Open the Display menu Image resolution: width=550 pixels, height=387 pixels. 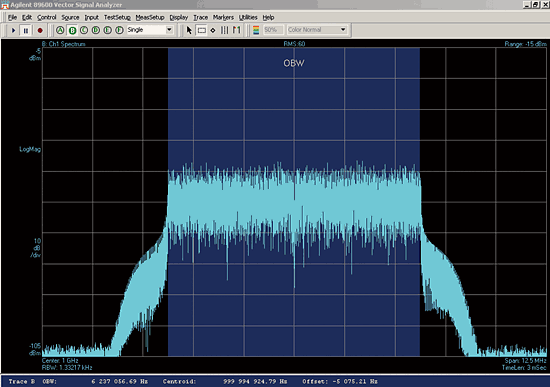click(x=179, y=17)
